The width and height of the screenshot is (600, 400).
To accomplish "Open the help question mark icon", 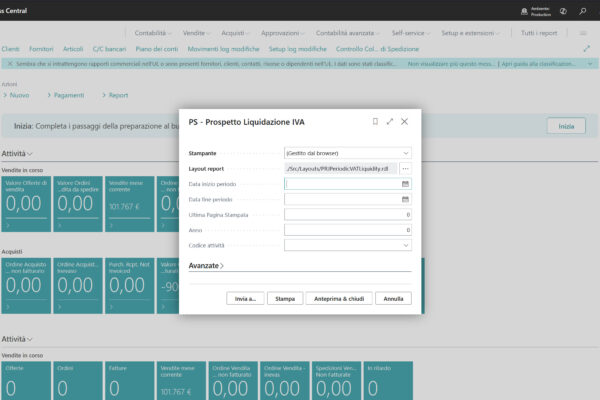I will tap(564, 10).
